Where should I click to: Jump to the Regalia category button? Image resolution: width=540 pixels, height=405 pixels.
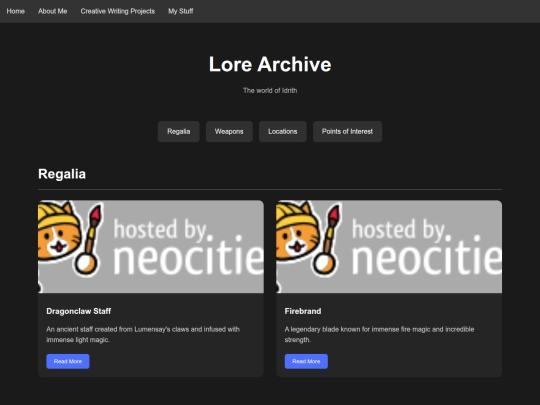tap(178, 132)
